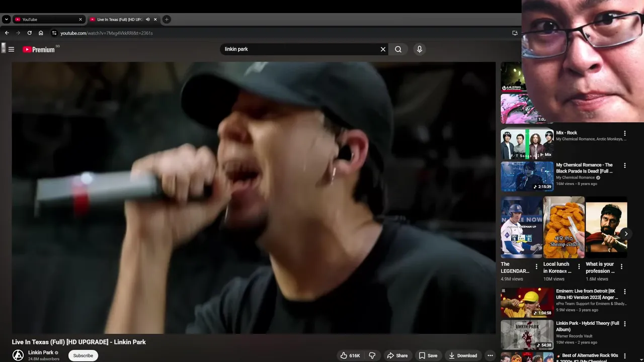
Task: Open What is your profession short
Action: coord(606,227)
